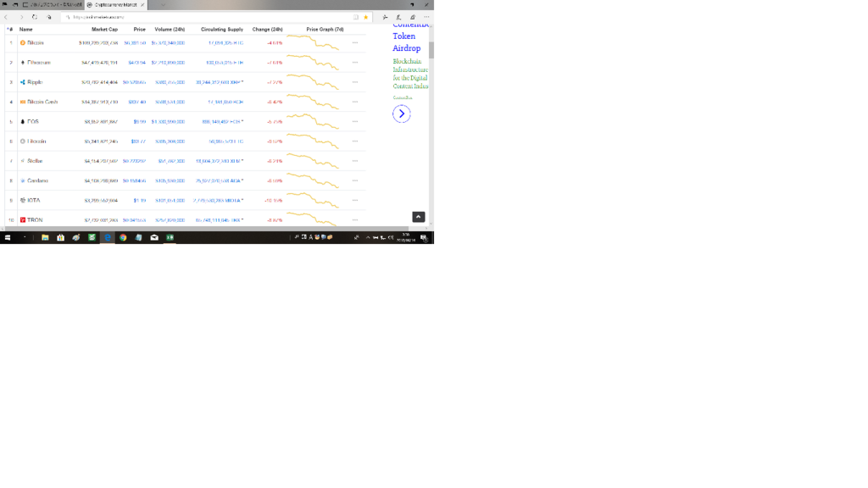Click the Bitcoin Cash logo icon
Viewport: 868px width, 488px height.
[x=23, y=102]
